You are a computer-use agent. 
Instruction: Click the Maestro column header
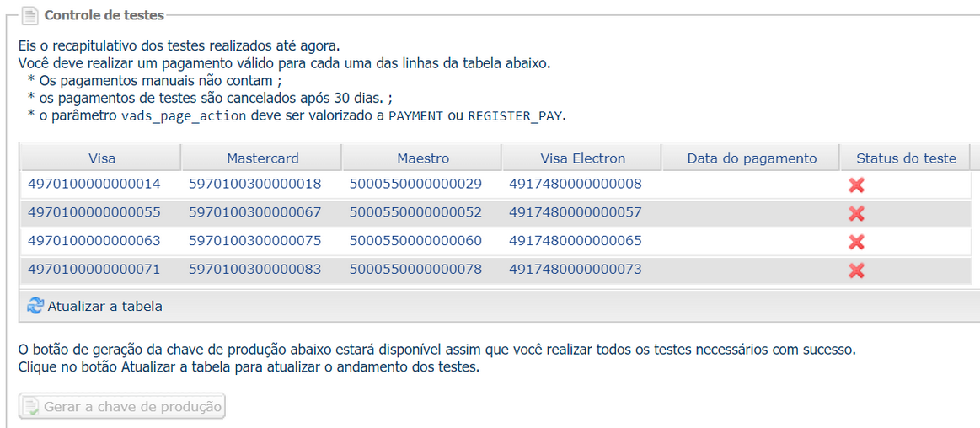pos(422,158)
